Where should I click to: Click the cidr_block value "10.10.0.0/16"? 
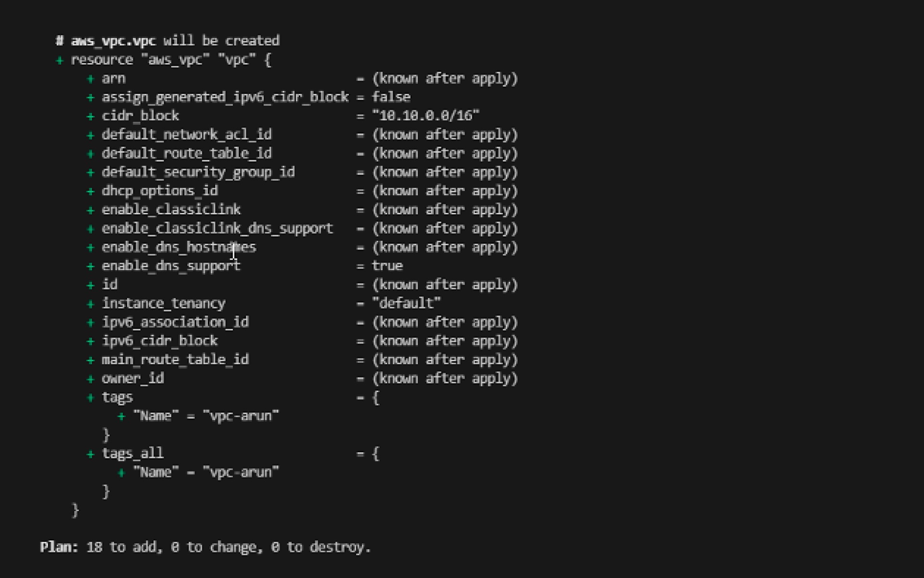click(x=425, y=116)
